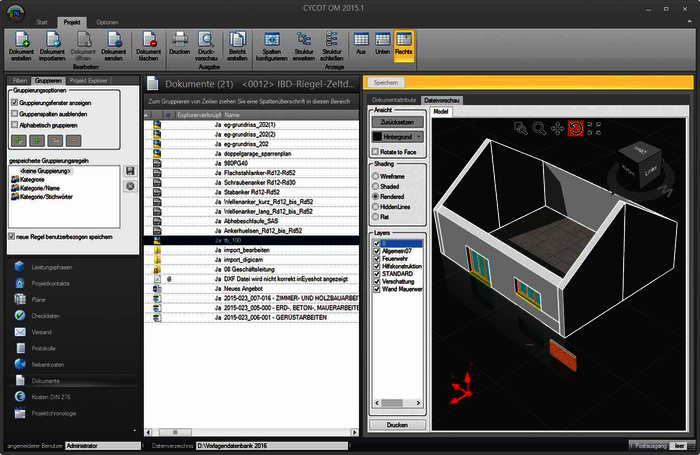Image resolution: width=700 pixels, height=455 pixels.
Task: Click the Explorerverknüpfung column header
Action: (199, 115)
